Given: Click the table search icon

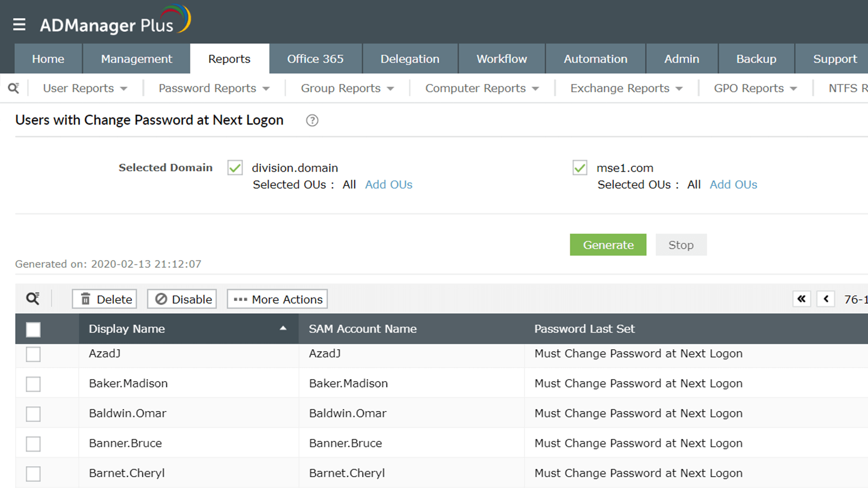Looking at the screenshot, I should [33, 299].
